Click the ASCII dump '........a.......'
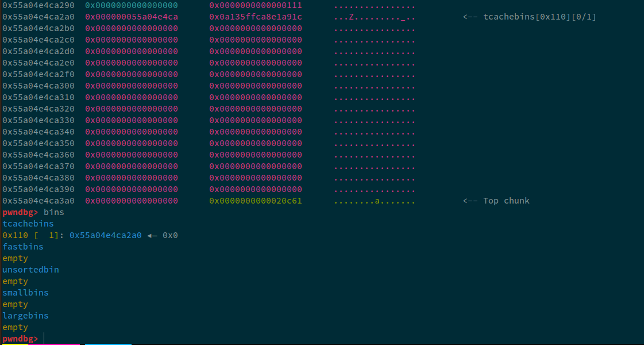This screenshot has height=345, width=644. (374, 201)
